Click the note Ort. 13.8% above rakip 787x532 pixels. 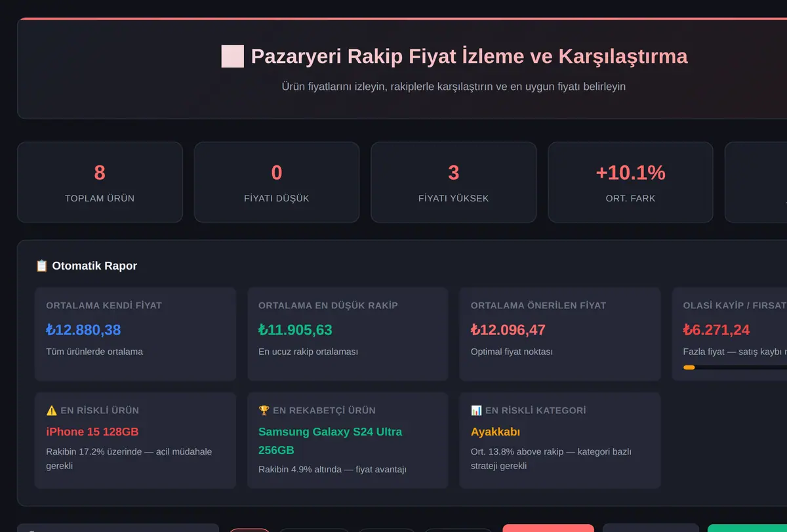(551, 459)
